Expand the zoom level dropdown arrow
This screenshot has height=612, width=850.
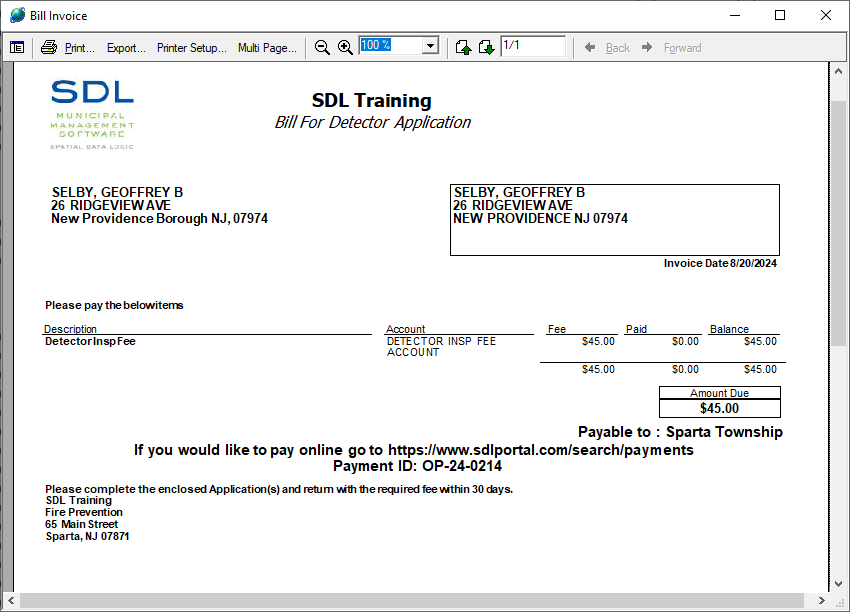[430, 46]
